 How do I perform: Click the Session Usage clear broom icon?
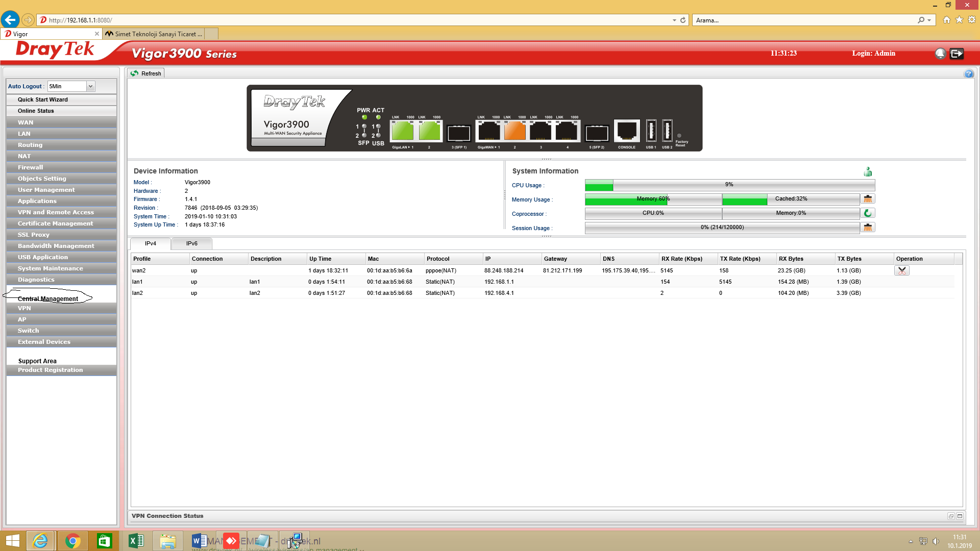[867, 228]
